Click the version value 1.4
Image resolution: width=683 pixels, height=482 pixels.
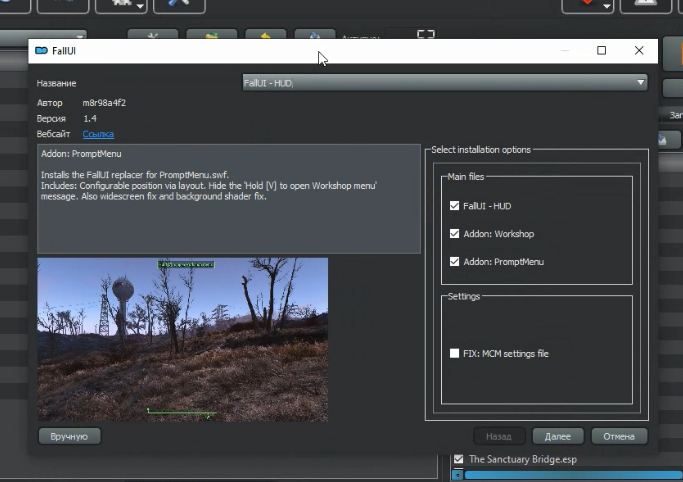click(90, 118)
